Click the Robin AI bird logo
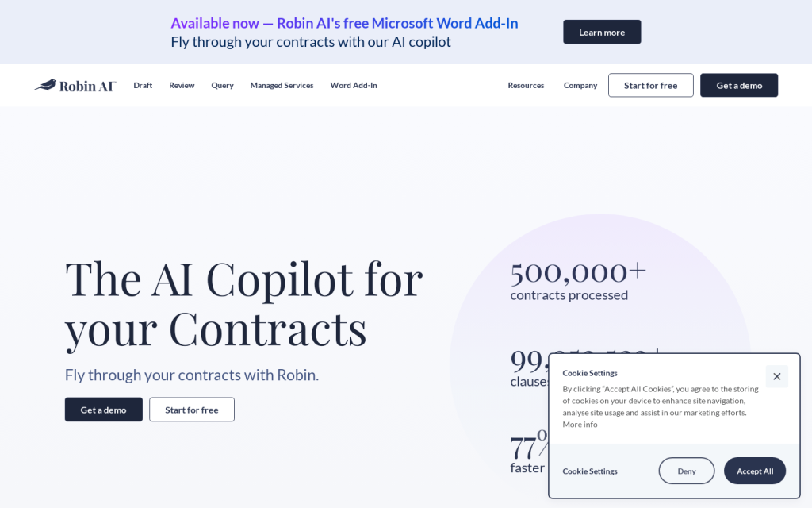 coord(75,85)
